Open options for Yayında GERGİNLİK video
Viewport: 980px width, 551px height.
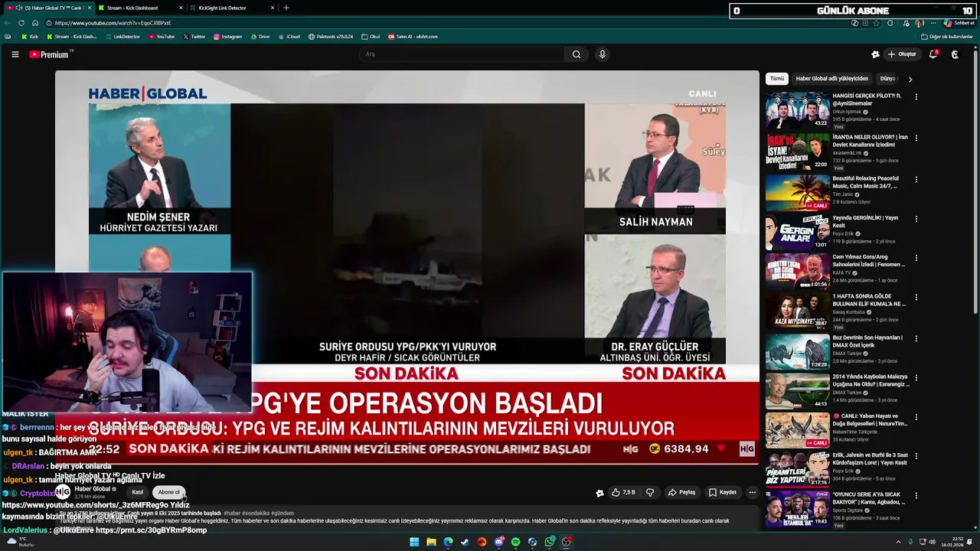[x=916, y=219]
